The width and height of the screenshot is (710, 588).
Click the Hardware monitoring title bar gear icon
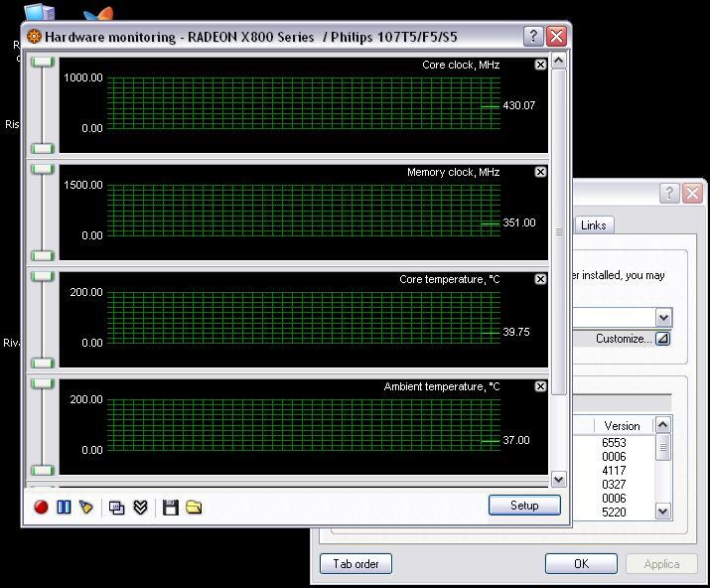coord(34,36)
